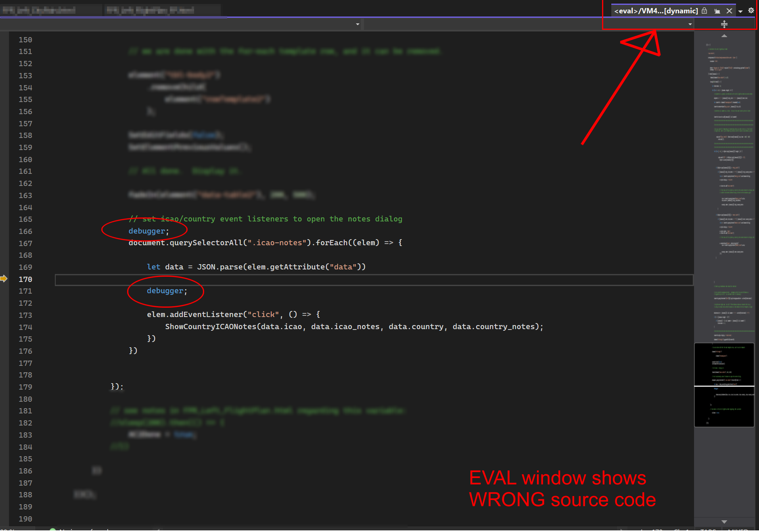Click the pretty-print icon next to the lock
This screenshot has width=759, height=532.
(x=717, y=11)
